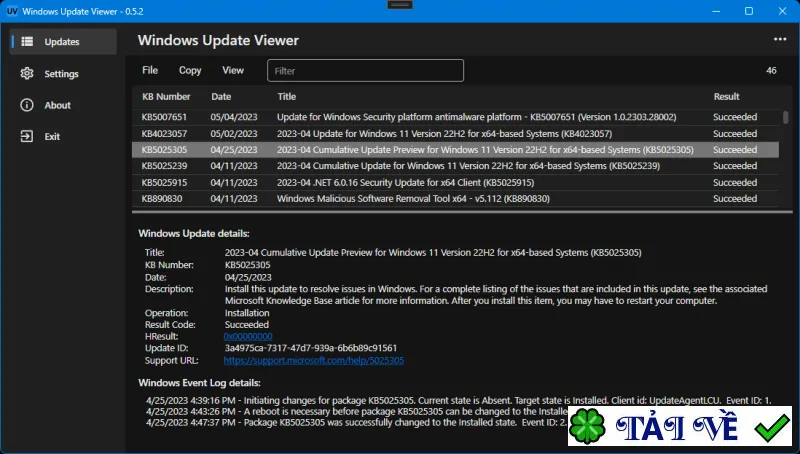This screenshot has width=800, height=454.
Task: Open the Copy menu
Action: coord(190,70)
